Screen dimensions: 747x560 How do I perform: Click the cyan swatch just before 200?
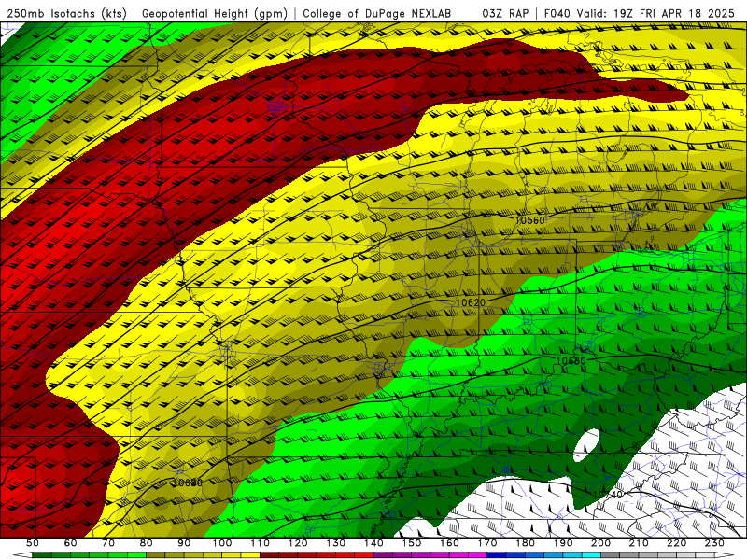click(x=592, y=555)
